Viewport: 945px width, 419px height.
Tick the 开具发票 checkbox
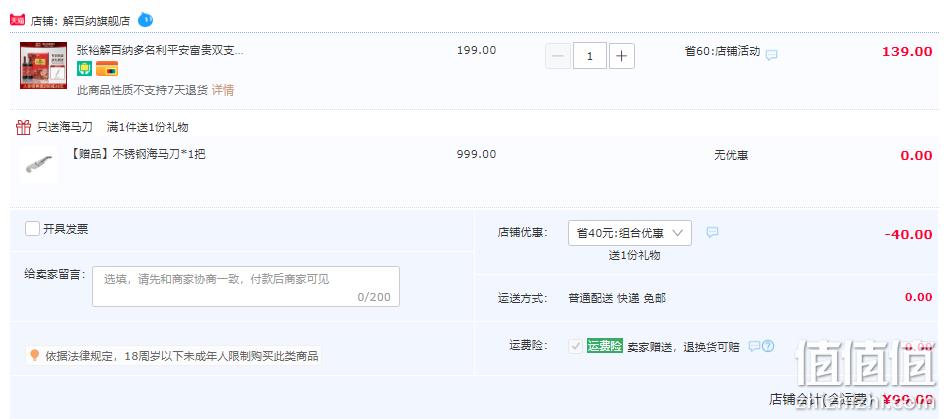point(33,229)
